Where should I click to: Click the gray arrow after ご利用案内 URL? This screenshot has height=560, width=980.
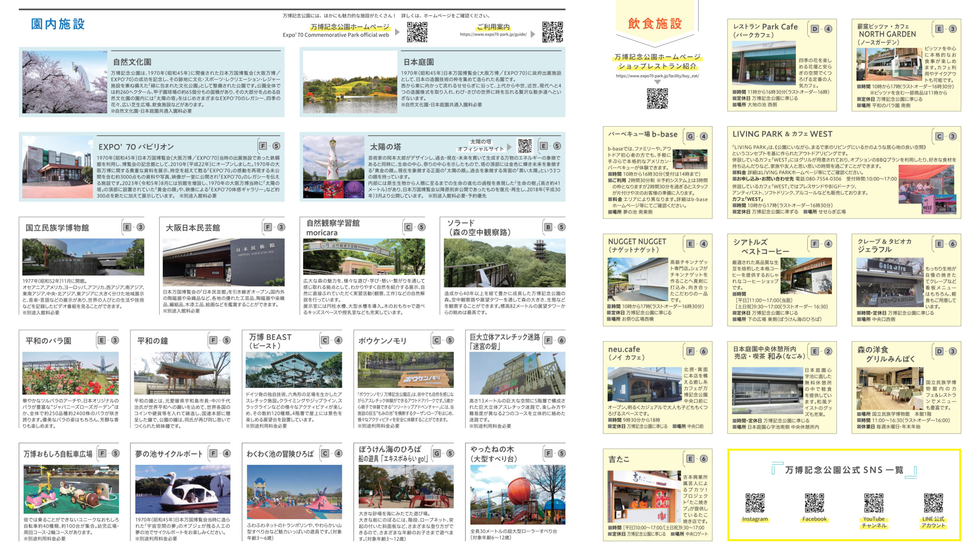(x=532, y=34)
